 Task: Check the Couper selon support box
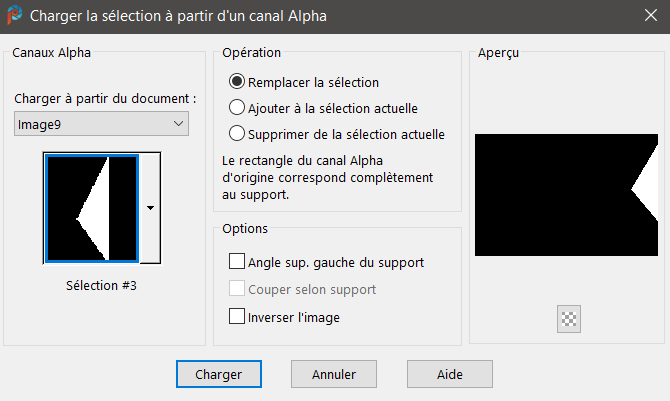click(x=237, y=289)
